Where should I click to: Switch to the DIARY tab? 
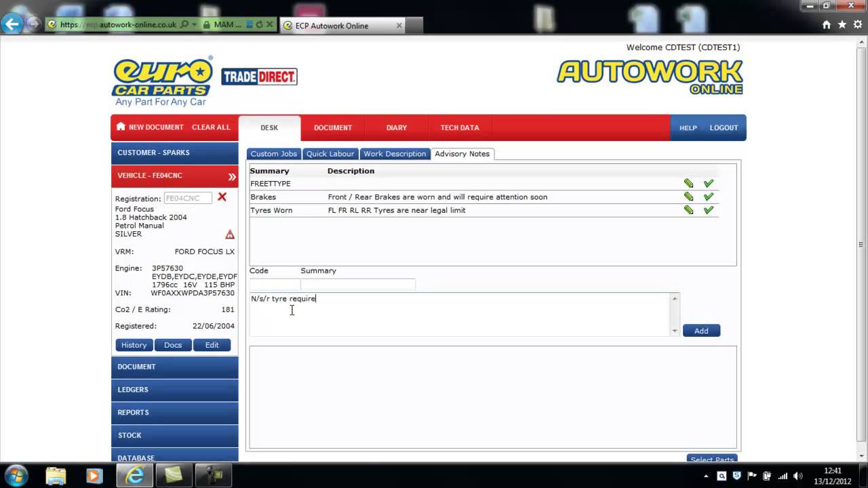(x=397, y=127)
